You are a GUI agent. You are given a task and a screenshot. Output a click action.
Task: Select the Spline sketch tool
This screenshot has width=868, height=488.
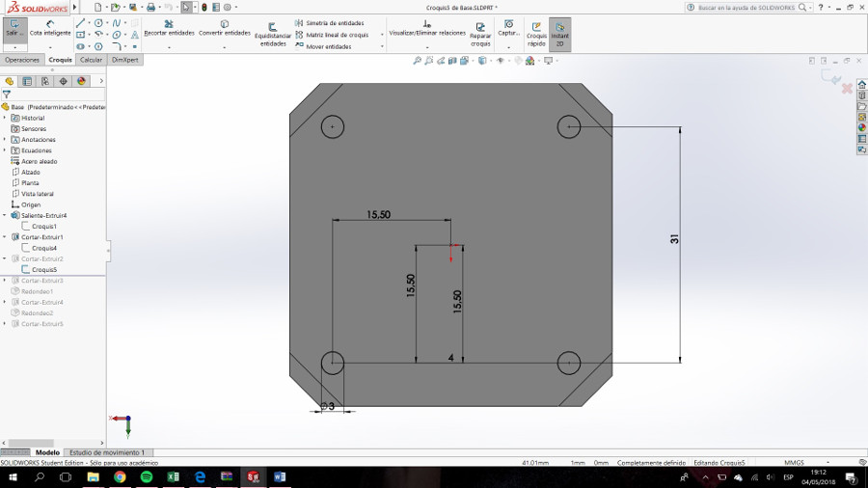click(117, 23)
